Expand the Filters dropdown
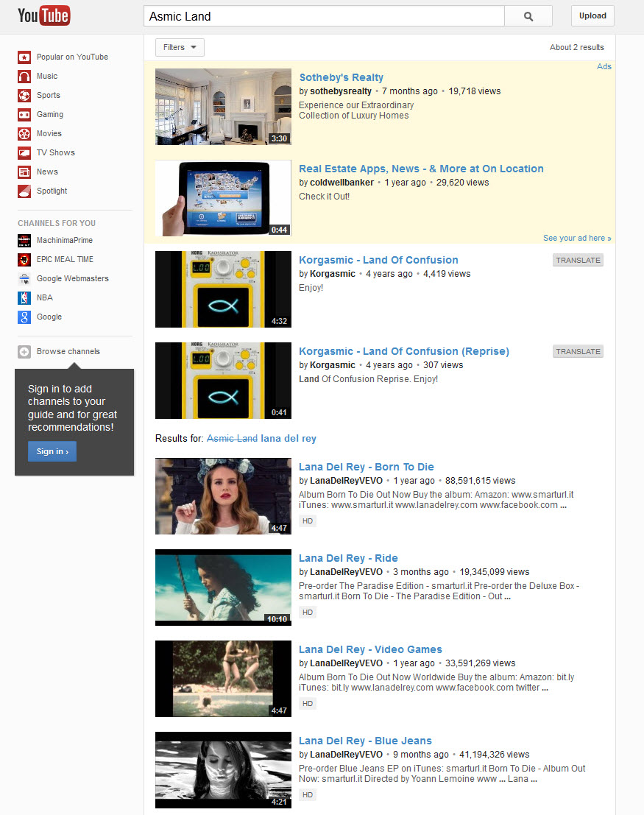The width and height of the screenshot is (644, 815). coord(180,47)
